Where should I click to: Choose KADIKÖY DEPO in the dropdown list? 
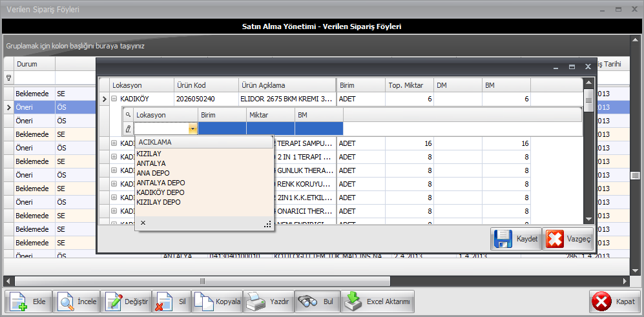(x=160, y=192)
